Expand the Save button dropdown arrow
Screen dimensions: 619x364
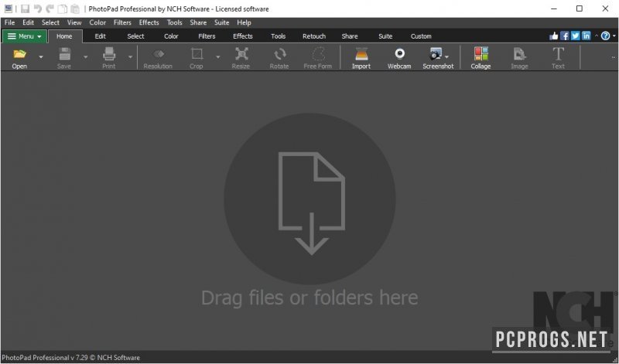85,57
